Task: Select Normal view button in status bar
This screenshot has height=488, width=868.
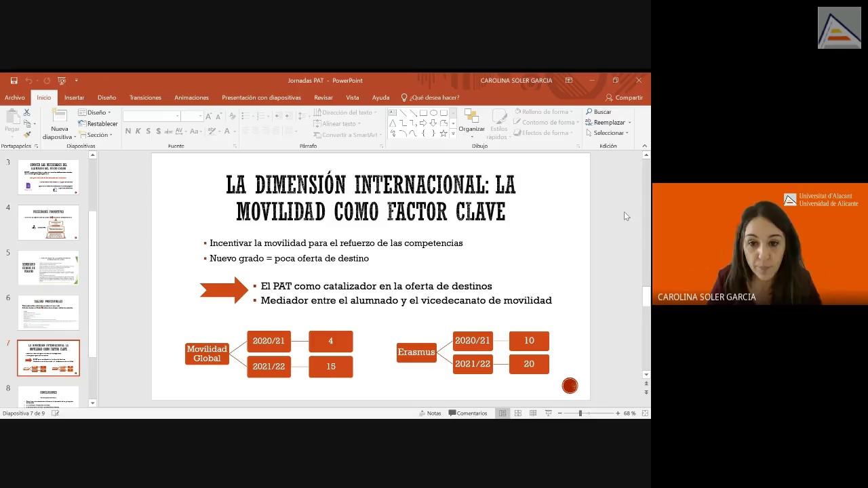Action: tap(502, 413)
